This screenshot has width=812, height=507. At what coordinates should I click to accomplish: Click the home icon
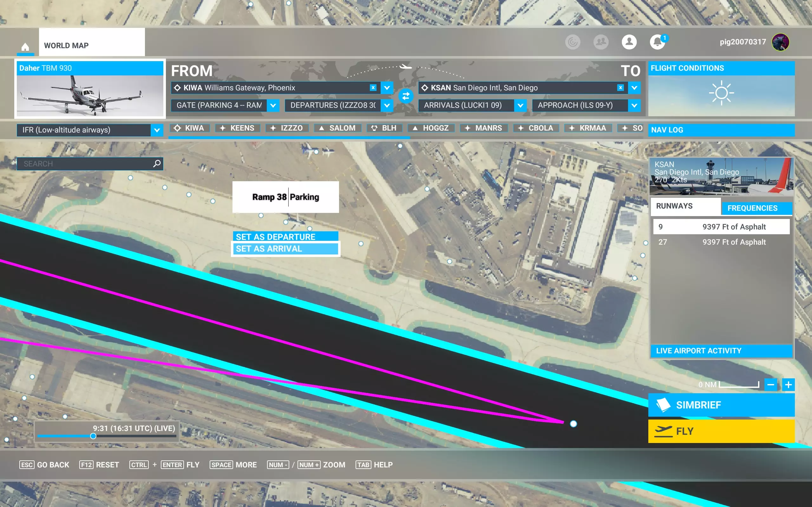click(x=25, y=46)
